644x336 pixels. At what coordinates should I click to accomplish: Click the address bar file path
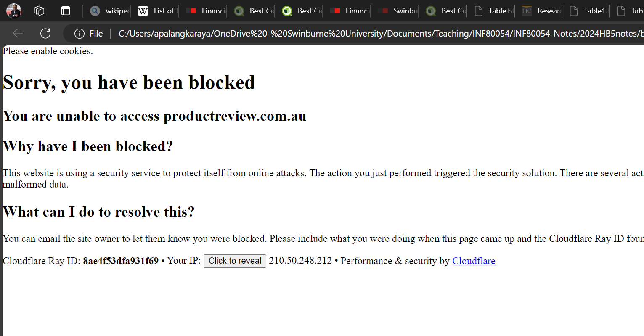pyautogui.click(x=379, y=34)
